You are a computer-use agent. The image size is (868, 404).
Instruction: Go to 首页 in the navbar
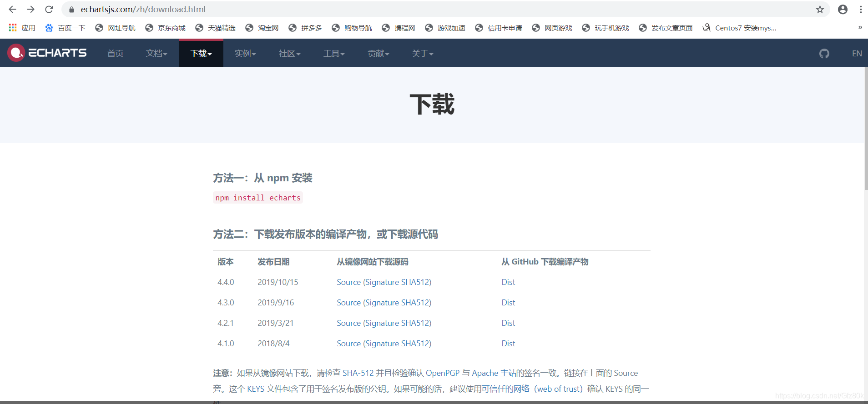(115, 54)
